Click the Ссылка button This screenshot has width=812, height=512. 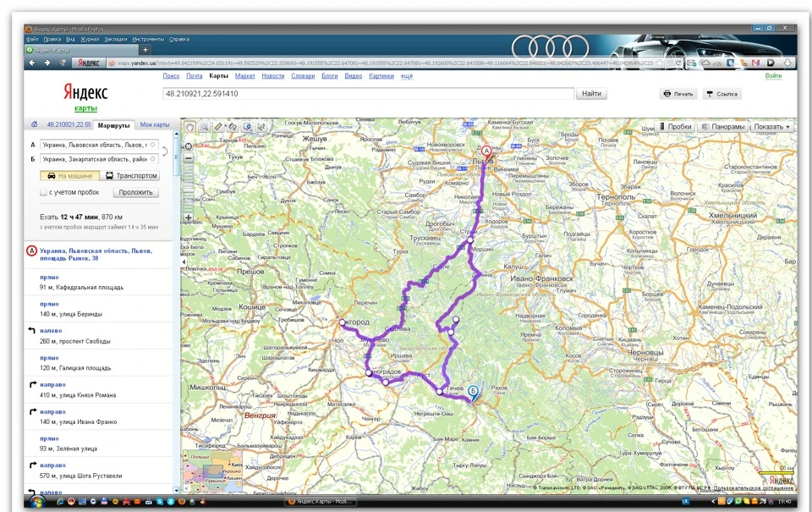click(x=721, y=94)
